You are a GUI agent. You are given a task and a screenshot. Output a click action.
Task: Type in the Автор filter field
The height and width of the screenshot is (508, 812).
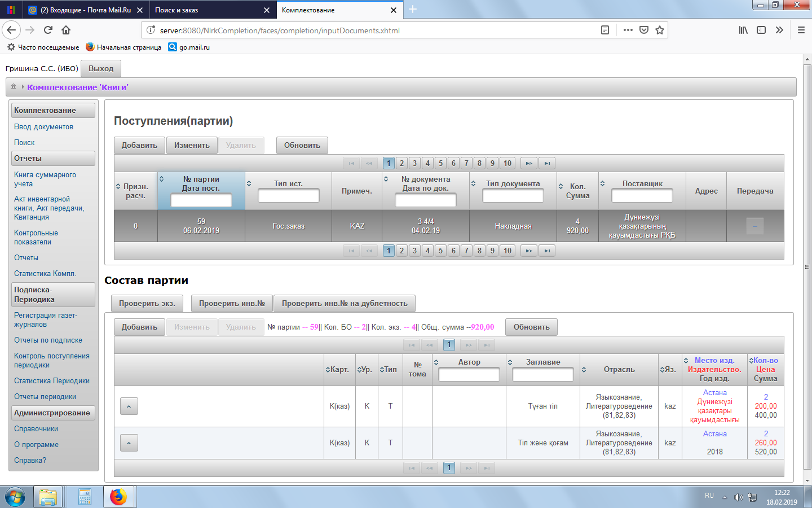pos(469,374)
